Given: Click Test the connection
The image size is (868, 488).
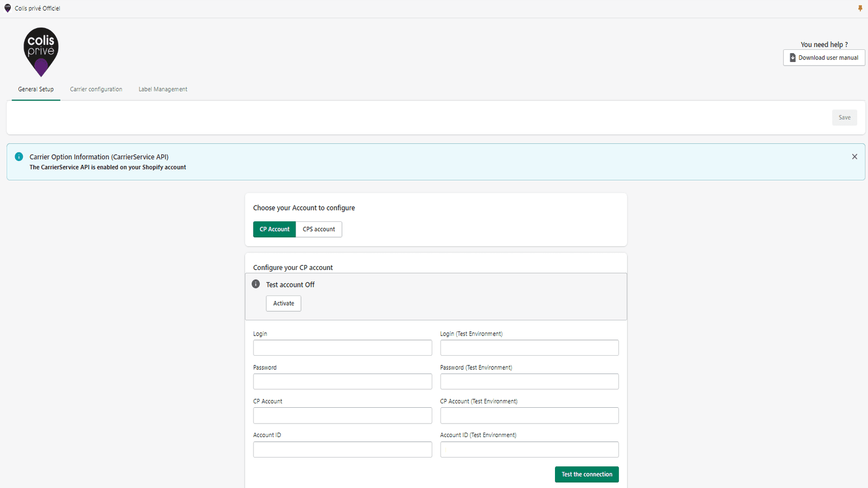Looking at the screenshot, I should click(586, 474).
